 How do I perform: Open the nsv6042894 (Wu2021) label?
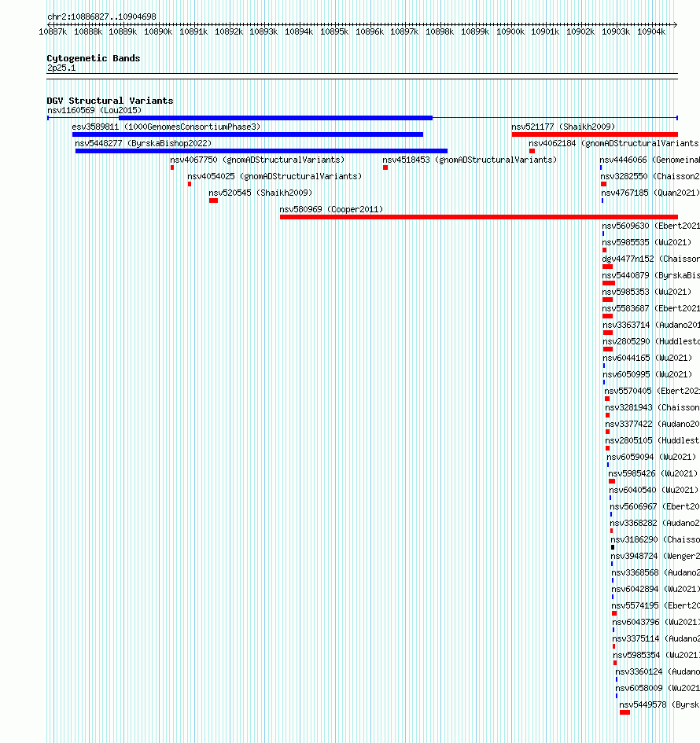coord(655,590)
